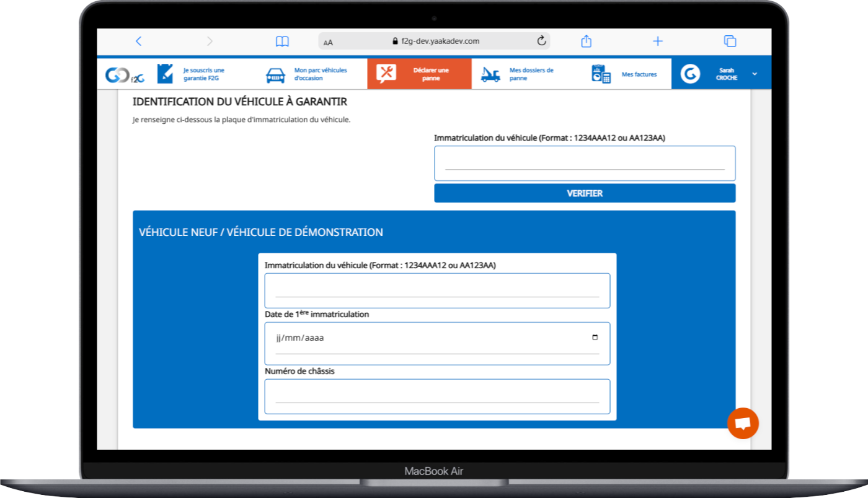Open the AA reader text size menu
868x498 pixels.
click(328, 42)
